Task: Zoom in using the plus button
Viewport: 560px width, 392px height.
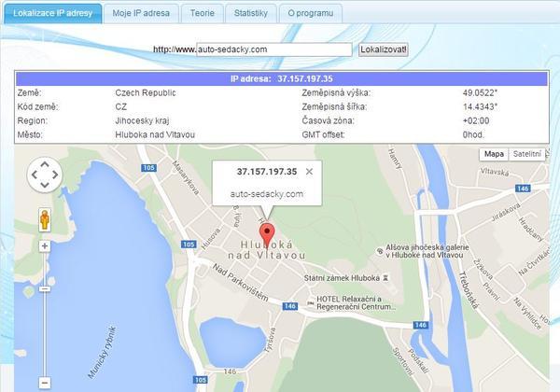Action: pyautogui.click(x=45, y=246)
